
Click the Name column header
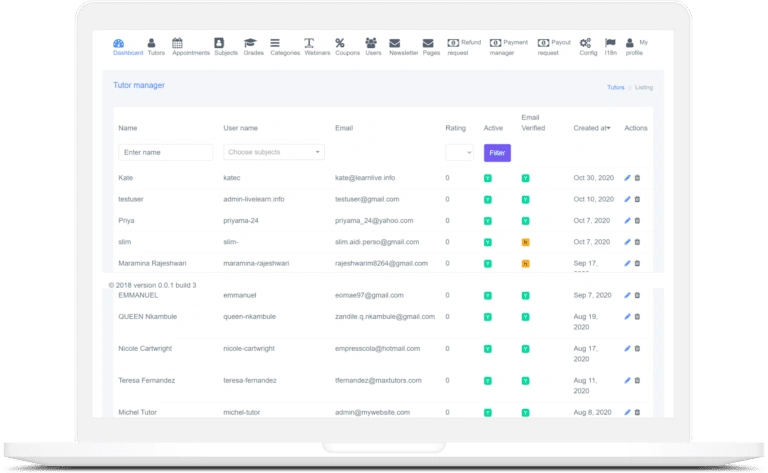point(128,128)
